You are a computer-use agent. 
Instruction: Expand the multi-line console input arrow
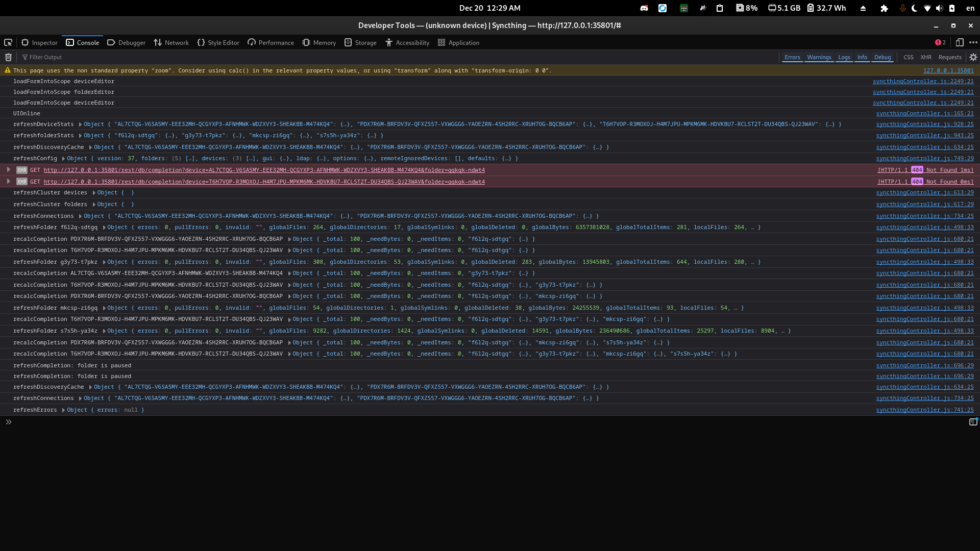8,422
